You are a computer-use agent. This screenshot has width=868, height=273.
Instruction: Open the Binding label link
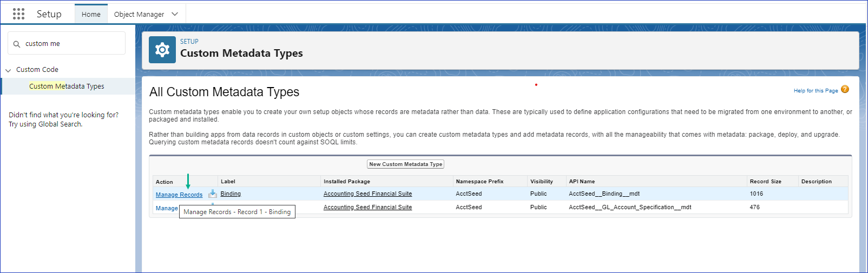(x=231, y=194)
